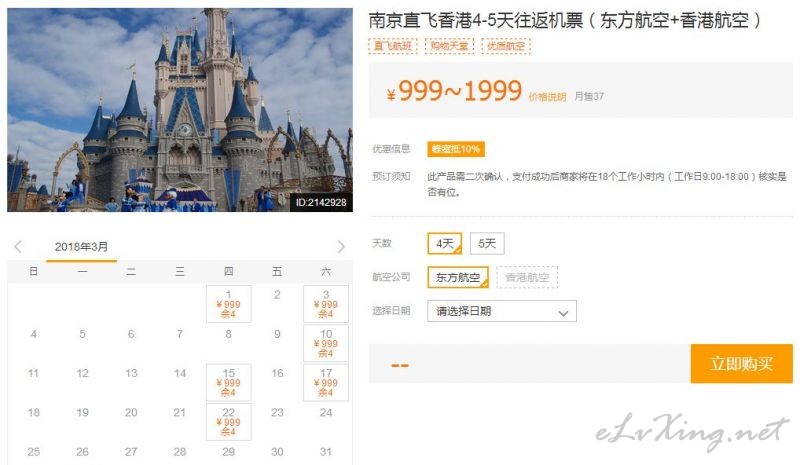The height and width of the screenshot is (465, 800).
Task: Click the Disney castle product photo
Action: coord(180,110)
